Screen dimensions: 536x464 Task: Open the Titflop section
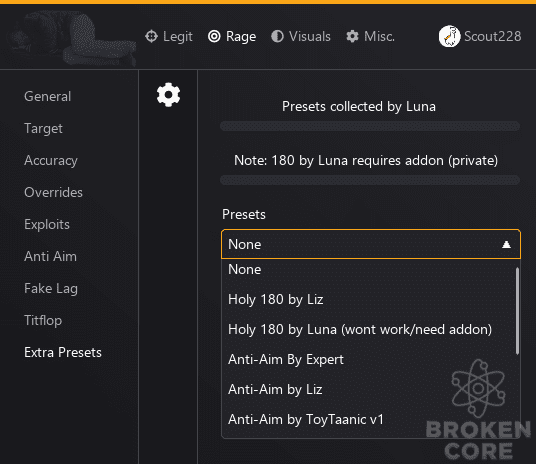click(x=43, y=320)
